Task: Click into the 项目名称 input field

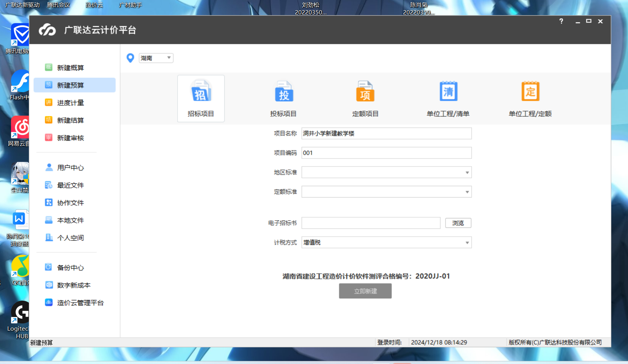Action: pyautogui.click(x=386, y=133)
